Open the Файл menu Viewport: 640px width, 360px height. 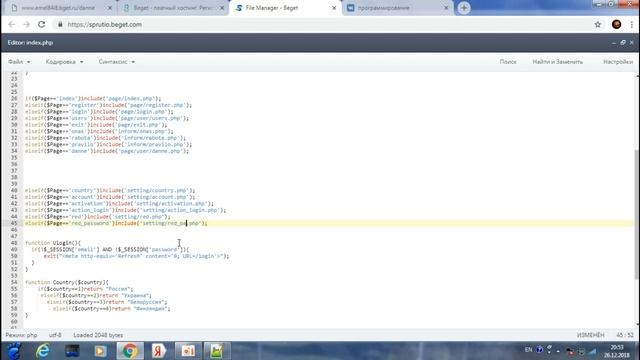19,62
